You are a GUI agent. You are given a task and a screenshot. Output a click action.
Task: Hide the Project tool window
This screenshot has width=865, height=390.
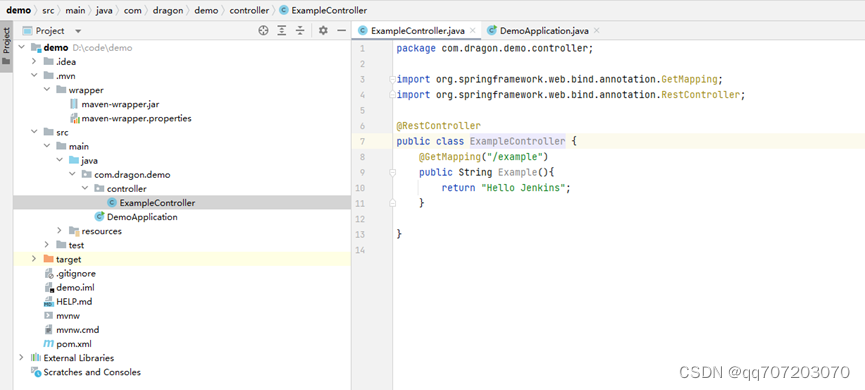[341, 31]
